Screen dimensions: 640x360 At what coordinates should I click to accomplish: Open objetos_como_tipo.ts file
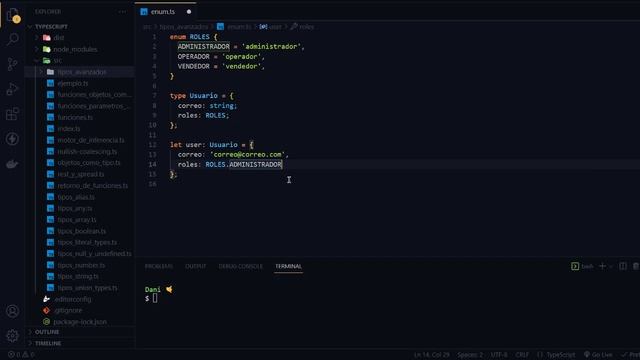89,163
